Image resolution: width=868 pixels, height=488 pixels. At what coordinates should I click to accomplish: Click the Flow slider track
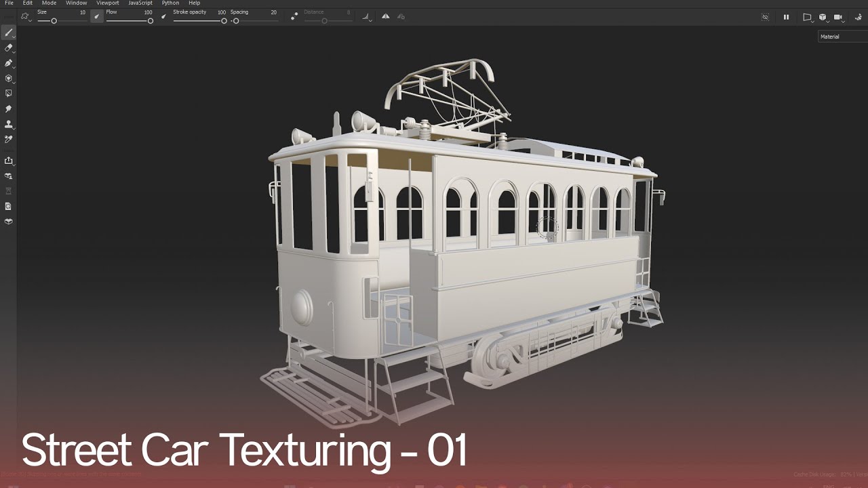point(130,21)
